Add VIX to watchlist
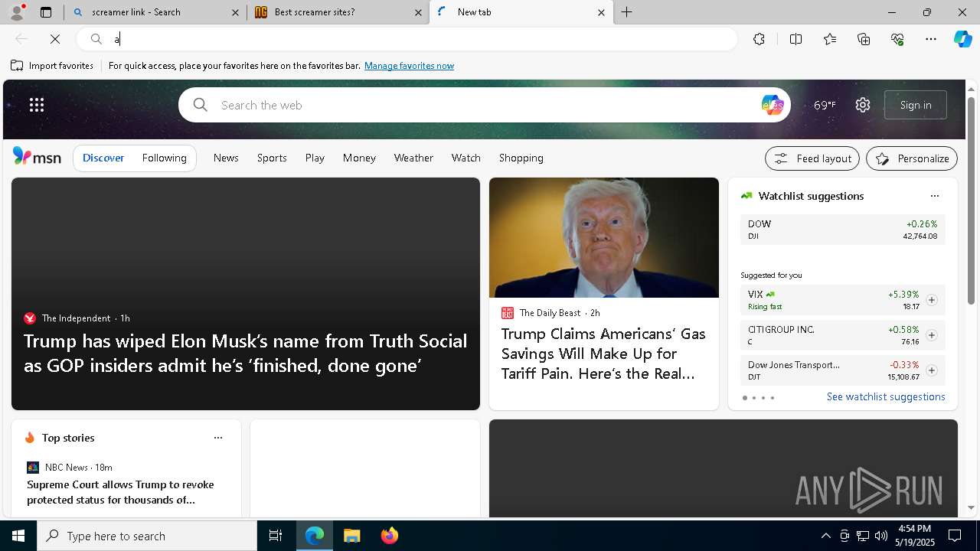Viewport: 980px width, 551px height. pos(931,300)
